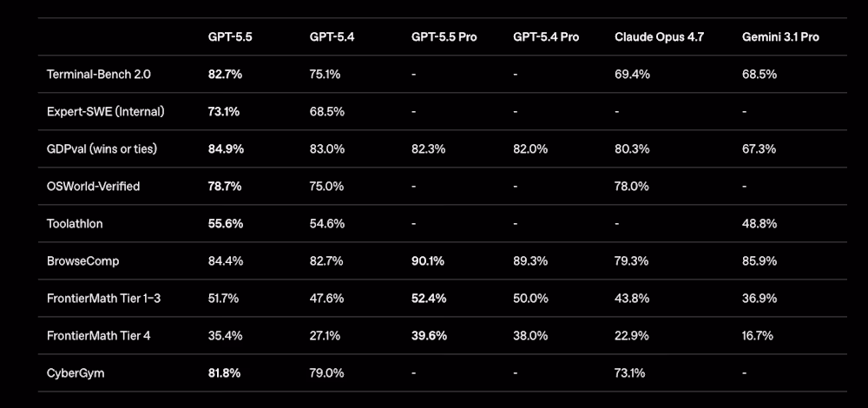Click the CyberGym row label
Screen dimensions: 868x408
[74, 373]
